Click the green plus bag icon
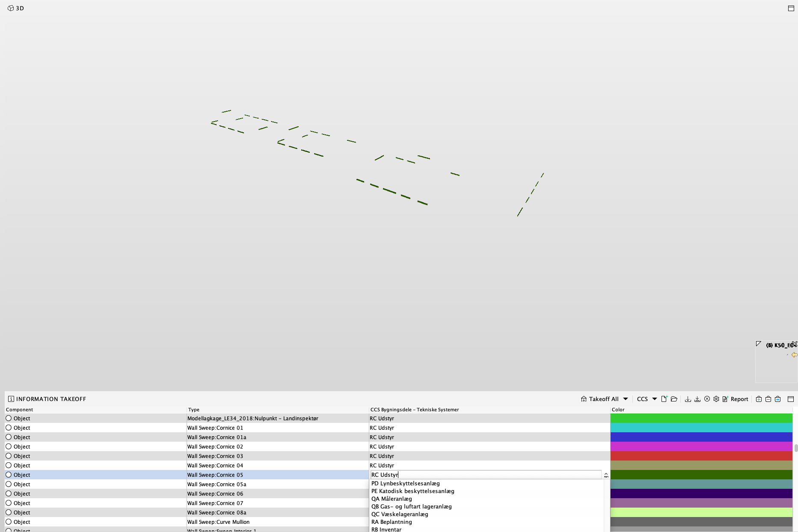 coord(759,399)
